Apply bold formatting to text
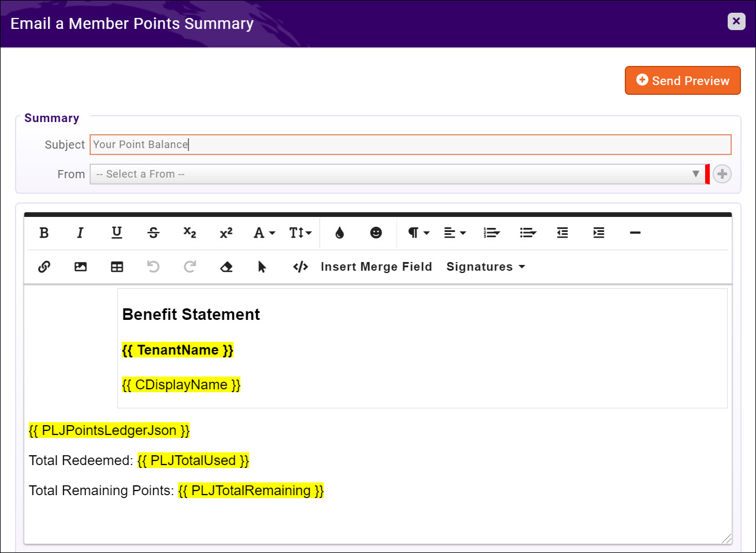 (x=44, y=233)
